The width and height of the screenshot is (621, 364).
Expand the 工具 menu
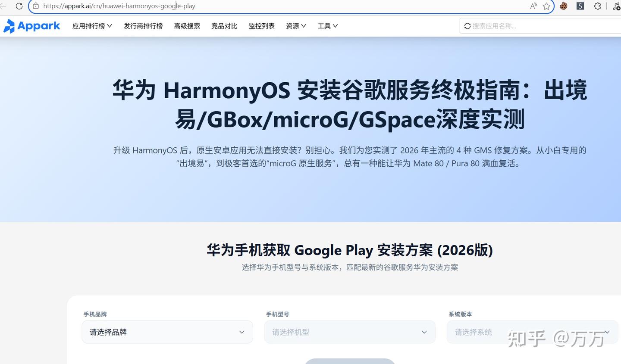click(328, 26)
